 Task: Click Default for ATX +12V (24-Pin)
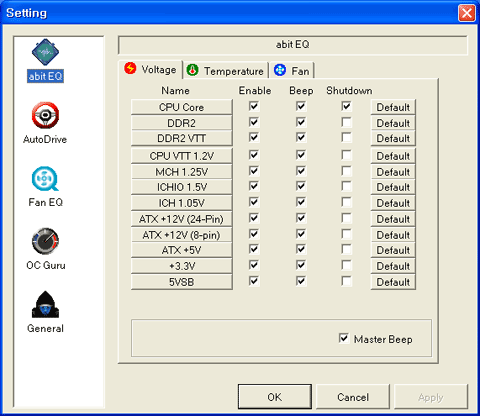click(x=393, y=219)
